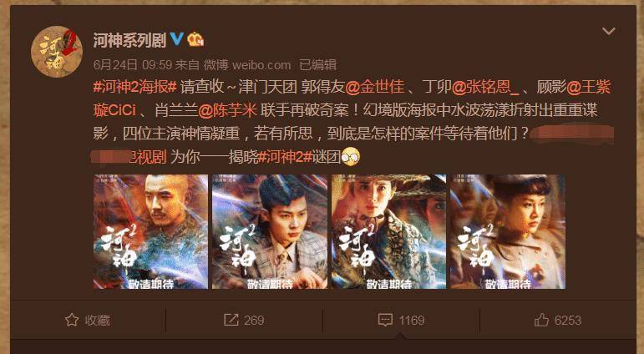Open the first poster with the bald man
Screen dimensions: 644x354
[150, 231]
